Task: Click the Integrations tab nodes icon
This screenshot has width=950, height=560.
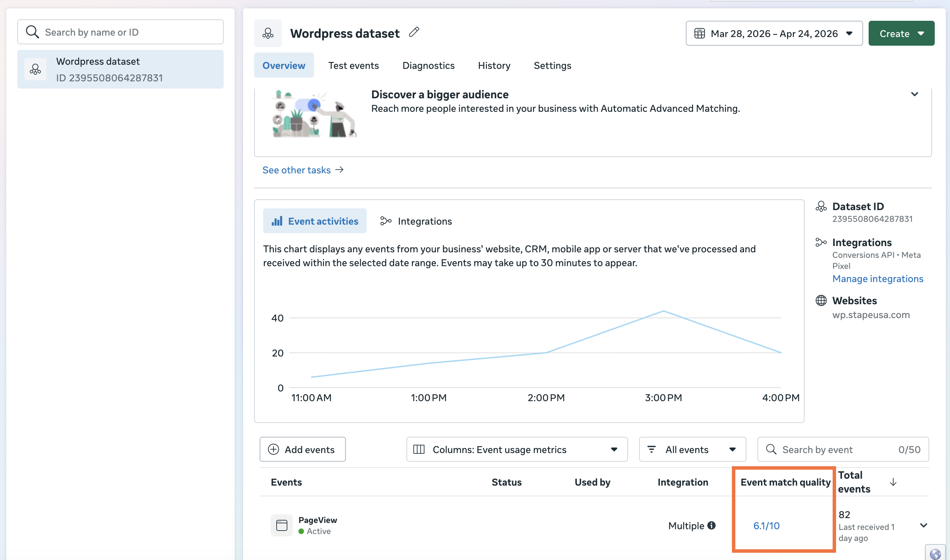Action: click(386, 221)
